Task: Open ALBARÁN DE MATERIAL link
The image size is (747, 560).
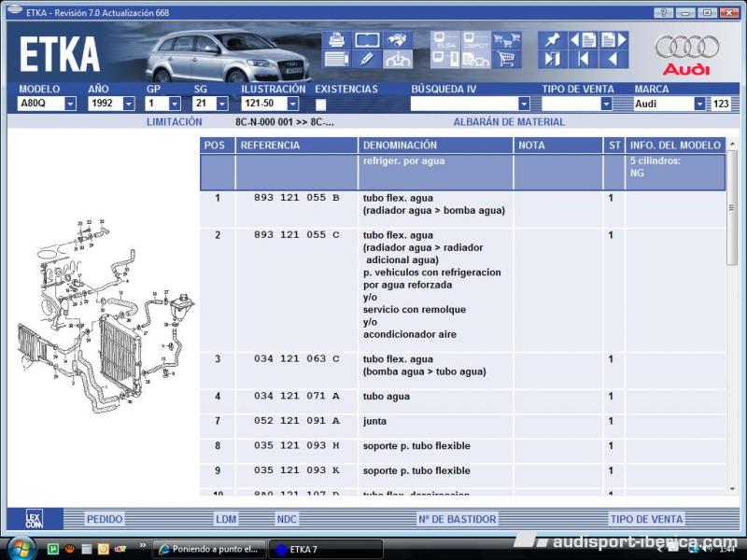Action: pos(509,122)
